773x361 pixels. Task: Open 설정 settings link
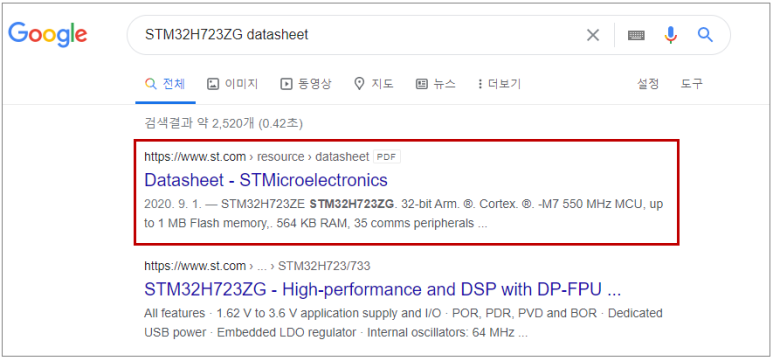[648, 84]
